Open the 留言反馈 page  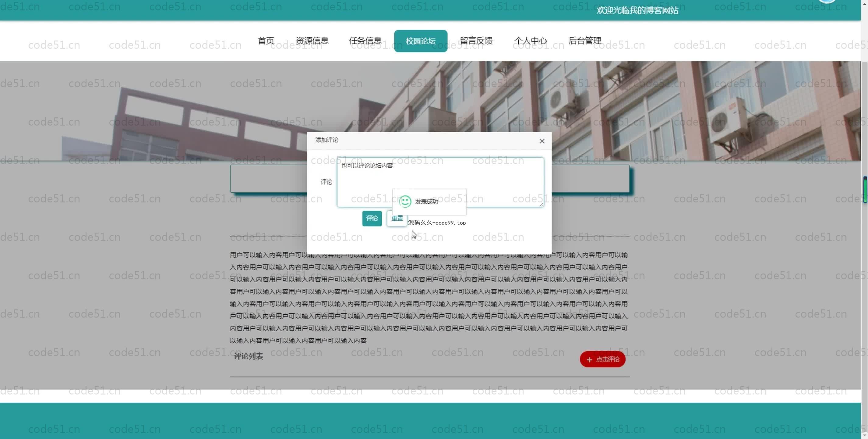click(476, 41)
